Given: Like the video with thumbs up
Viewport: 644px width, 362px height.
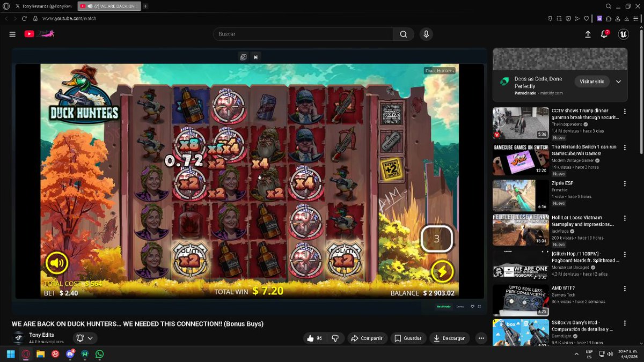Looking at the screenshot, I should (x=314, y=338).
